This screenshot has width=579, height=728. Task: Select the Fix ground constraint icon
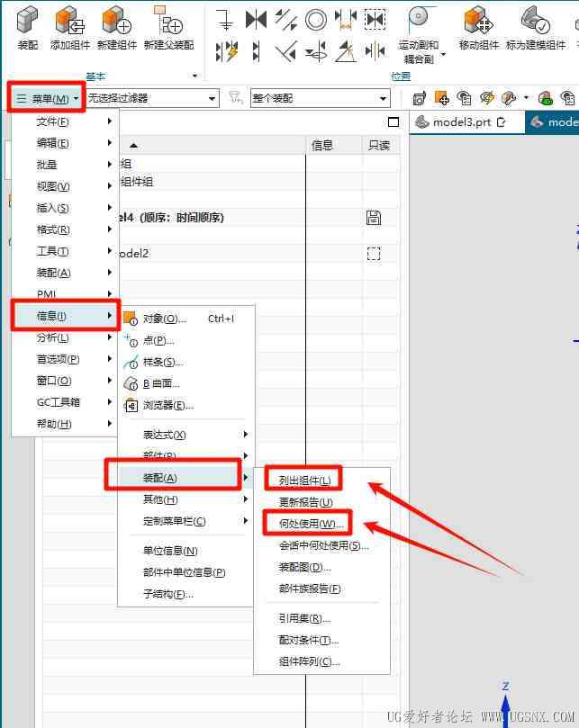pos(225,20)
